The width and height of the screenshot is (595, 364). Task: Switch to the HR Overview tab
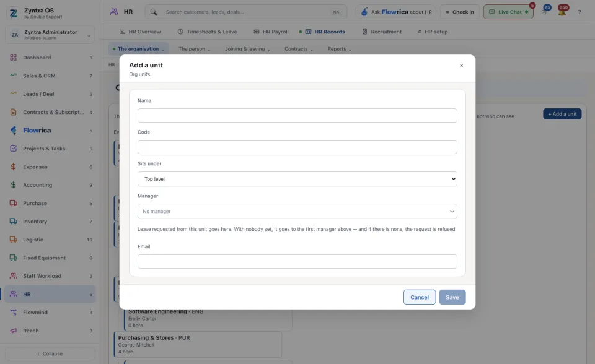pyautogui.click(x=140, y=32)
